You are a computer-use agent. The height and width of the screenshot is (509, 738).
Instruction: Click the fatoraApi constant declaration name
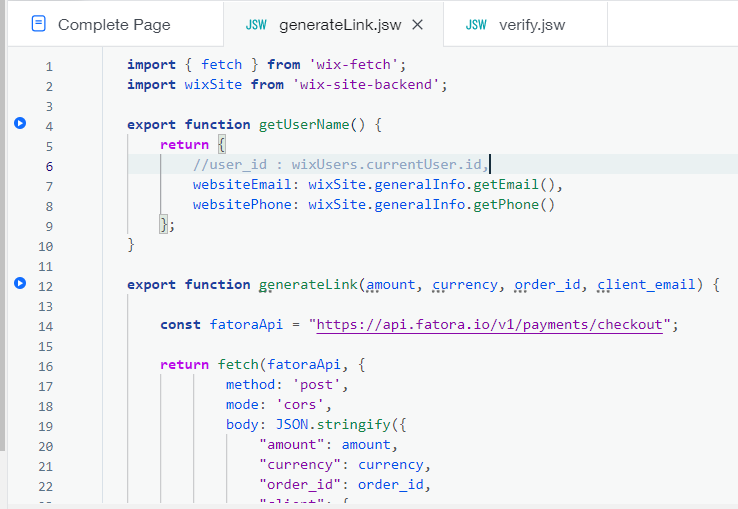click(x=246, y=324)
